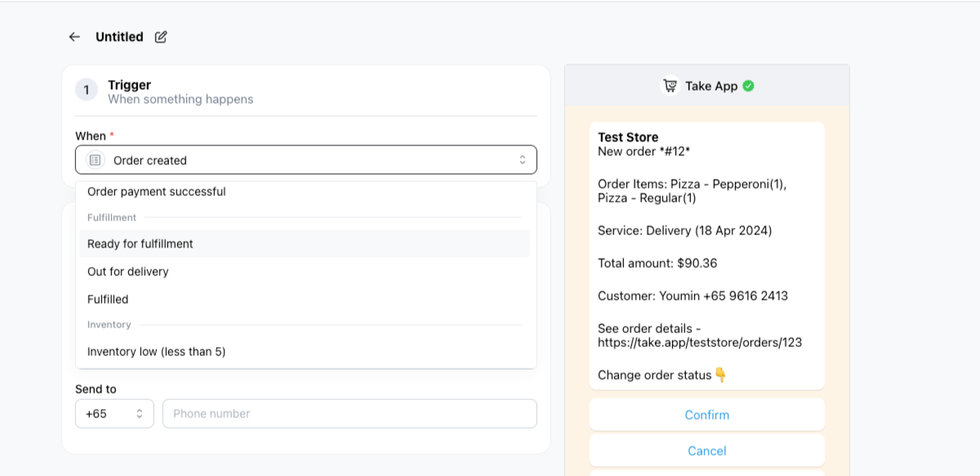The height and width of the screenshot is (476, 980).
Task: Open the +65 country code dropdown
Action: point(114,413)
